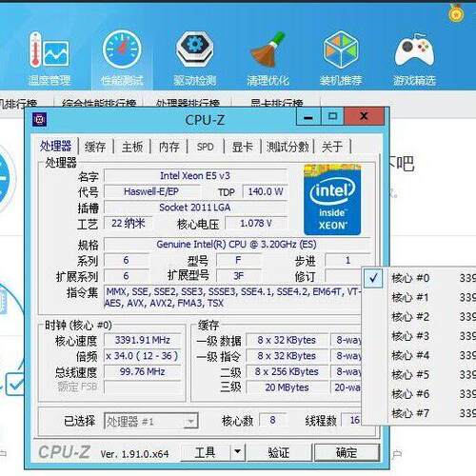Select 核心 #7 in the core menu
Image resolution: width=476 pixels, height=476 pixels.
419,413
